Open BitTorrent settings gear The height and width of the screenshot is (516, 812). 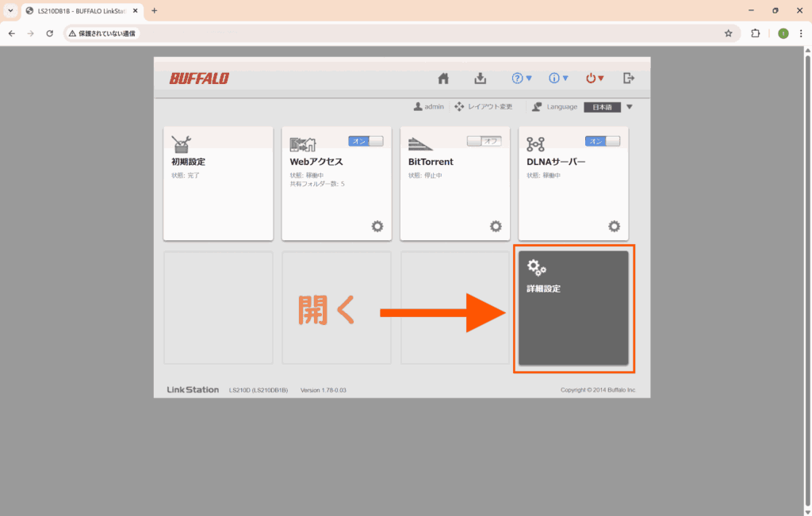[x=496, y=226]
